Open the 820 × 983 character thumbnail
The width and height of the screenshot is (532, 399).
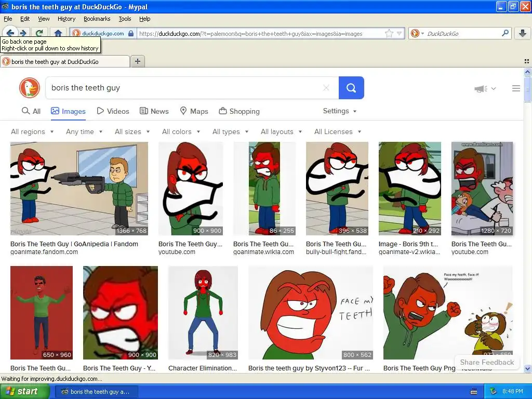click(203, 312)
